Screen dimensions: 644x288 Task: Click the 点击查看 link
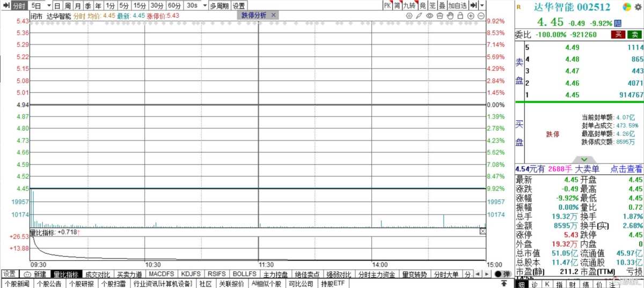click(626, 169)
